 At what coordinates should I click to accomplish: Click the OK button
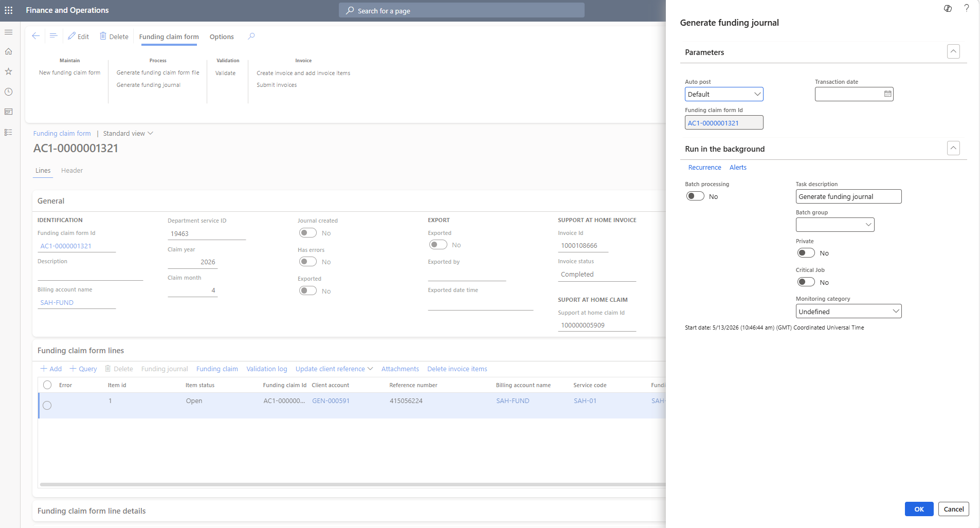click(x=919, y=509)
